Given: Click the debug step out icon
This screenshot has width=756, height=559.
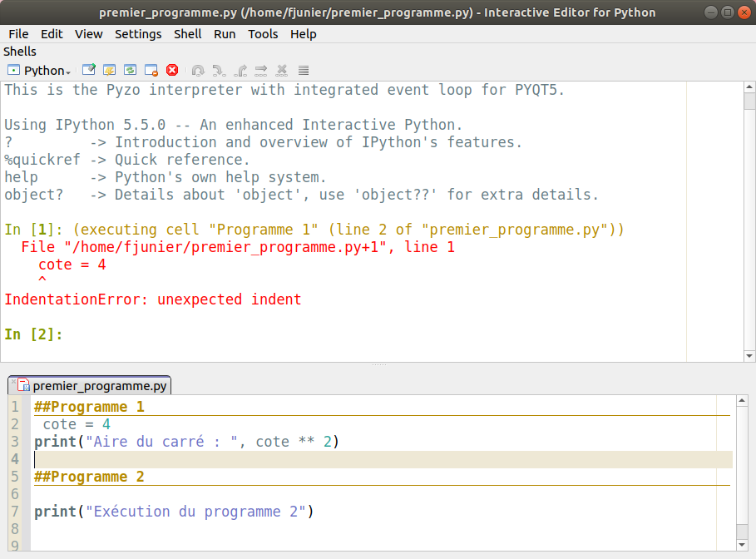Looking at the screenshot, I should 240,71.
